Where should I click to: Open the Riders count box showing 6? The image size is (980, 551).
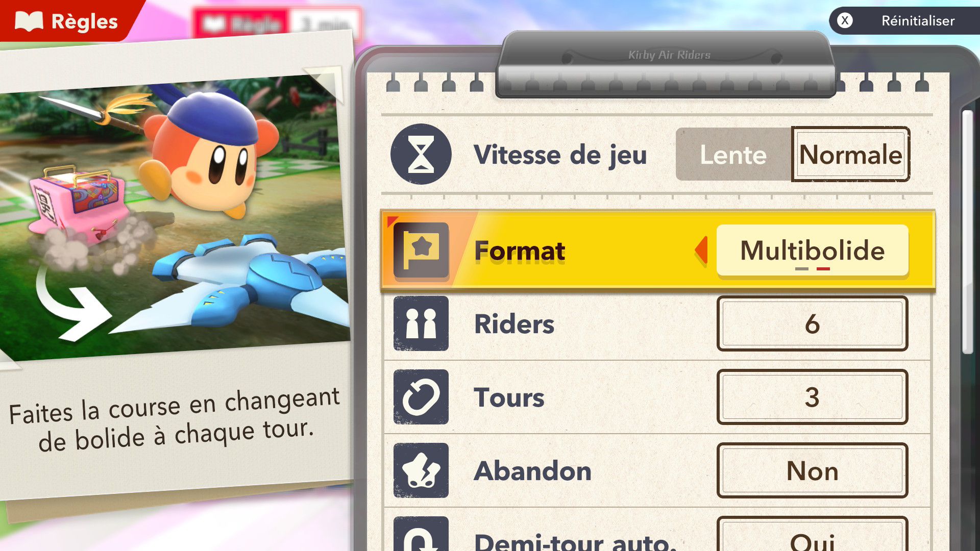click(812, 323)
